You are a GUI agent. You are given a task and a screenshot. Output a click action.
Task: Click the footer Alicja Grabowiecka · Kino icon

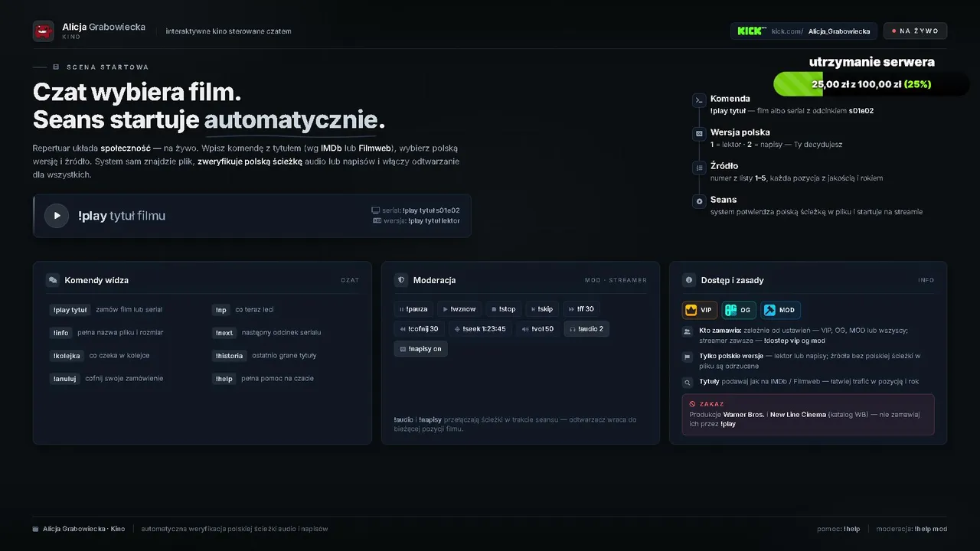click(36, 529)
